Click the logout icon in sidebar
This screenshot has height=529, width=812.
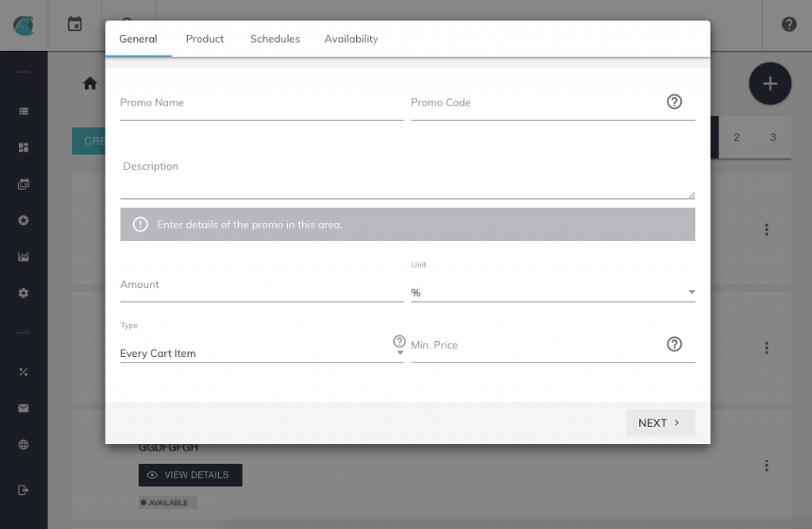pyautogui.click(x=23, y=490)
